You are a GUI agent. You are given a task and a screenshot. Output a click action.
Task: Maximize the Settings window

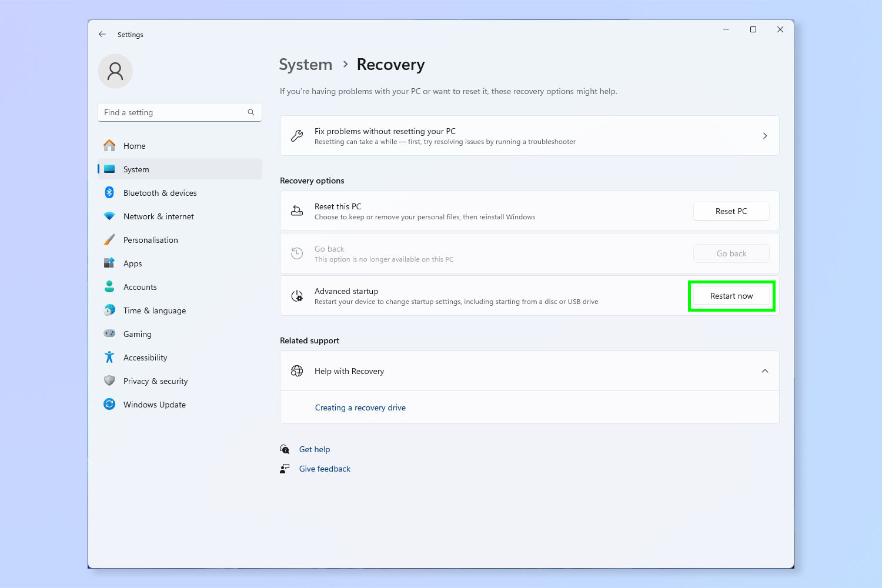tap(753, 29)
